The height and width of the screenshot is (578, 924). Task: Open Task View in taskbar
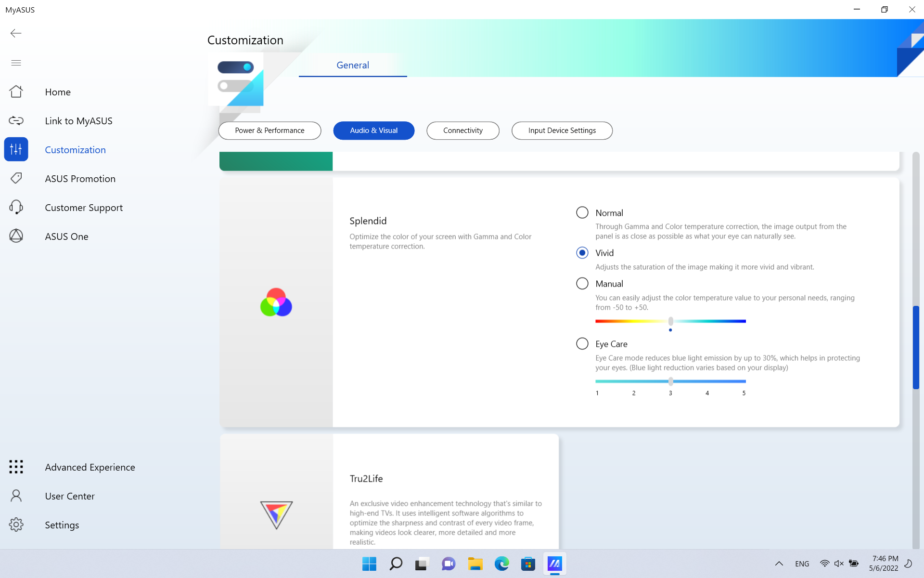click(422, 564)
